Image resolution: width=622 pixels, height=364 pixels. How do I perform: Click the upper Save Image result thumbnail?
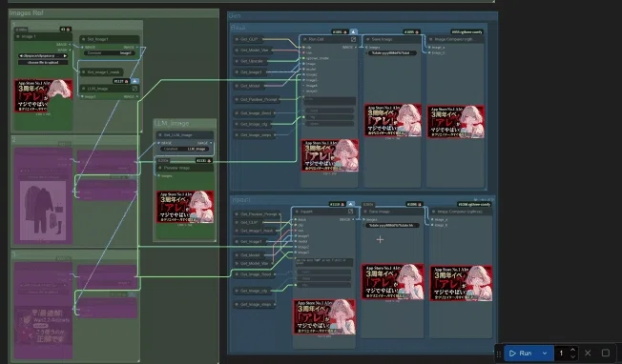(x=393, y=120)
